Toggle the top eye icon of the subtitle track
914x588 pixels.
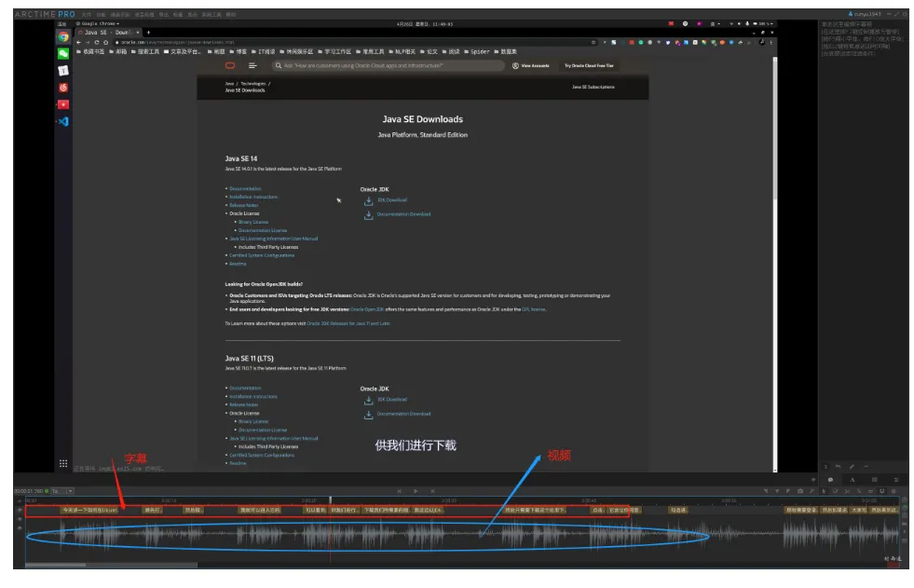click(20, 510)
